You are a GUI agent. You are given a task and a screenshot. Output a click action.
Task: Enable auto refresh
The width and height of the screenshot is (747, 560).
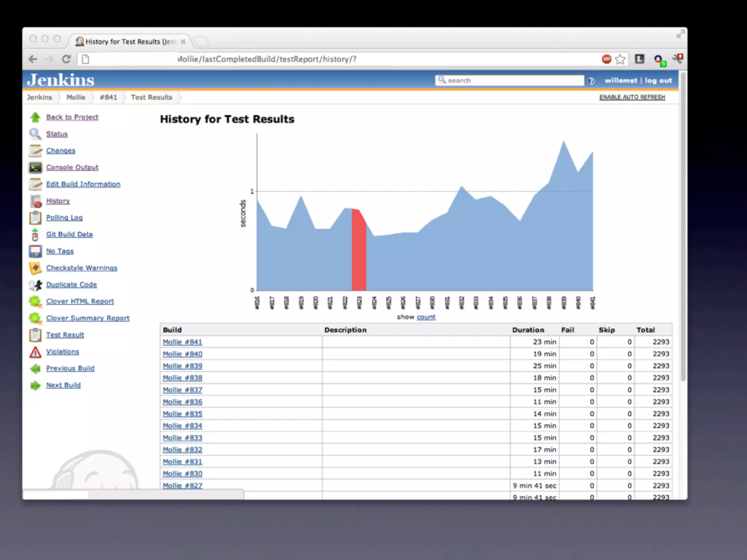[x=632, y=97]
